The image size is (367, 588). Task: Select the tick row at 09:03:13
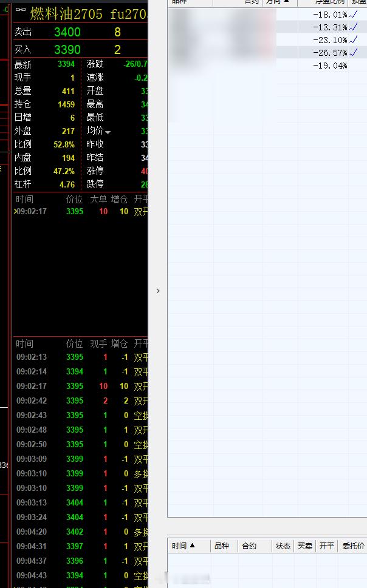80,503
